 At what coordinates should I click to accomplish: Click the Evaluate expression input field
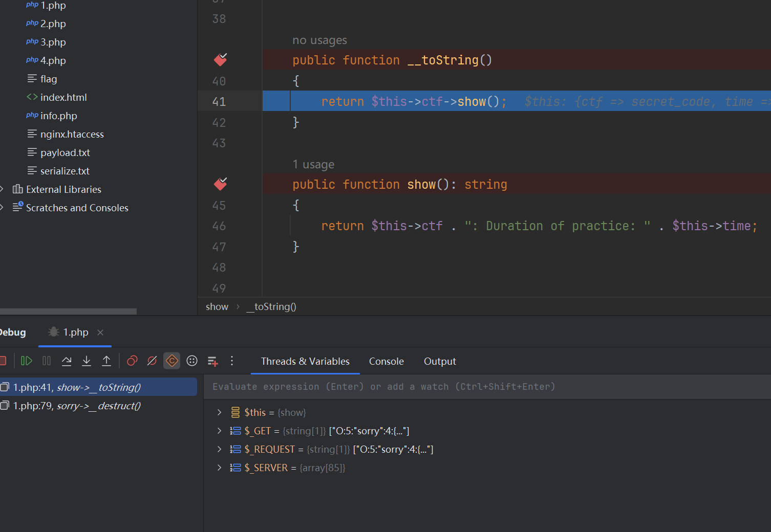point(461,387)
